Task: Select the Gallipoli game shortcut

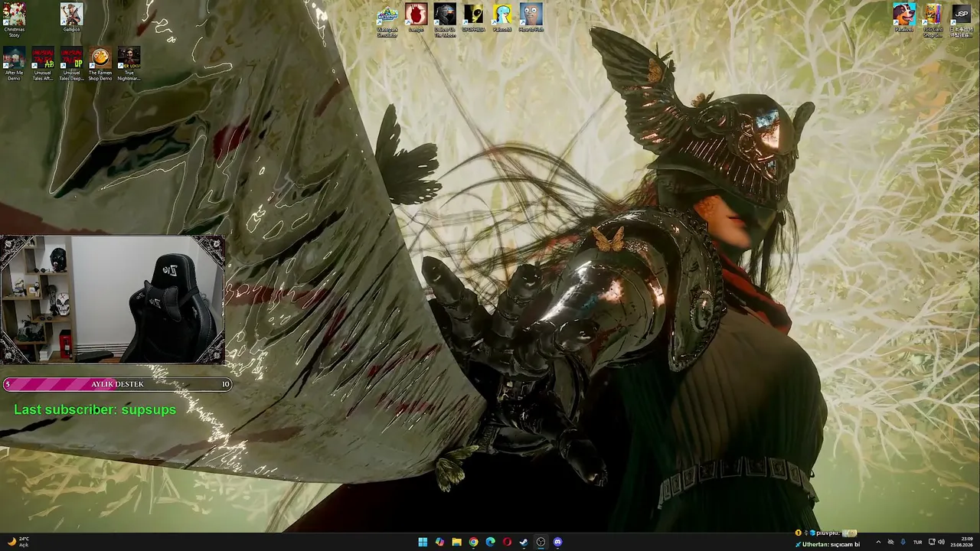Action: [x=71, y=18]
